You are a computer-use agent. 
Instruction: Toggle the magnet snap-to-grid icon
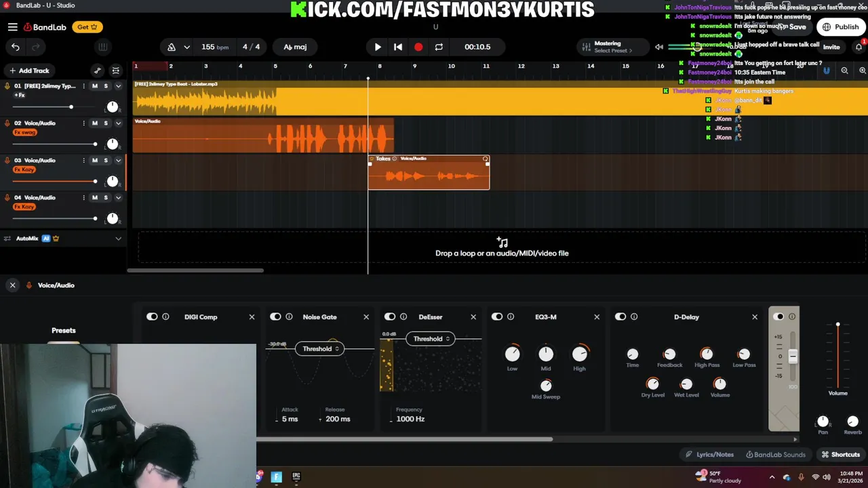[827, 70]
